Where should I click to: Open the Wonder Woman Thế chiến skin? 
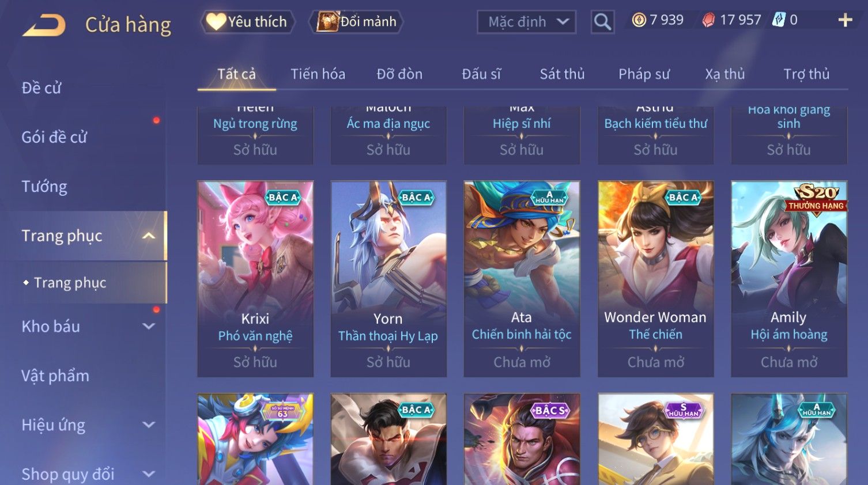[x=655, y=279]
